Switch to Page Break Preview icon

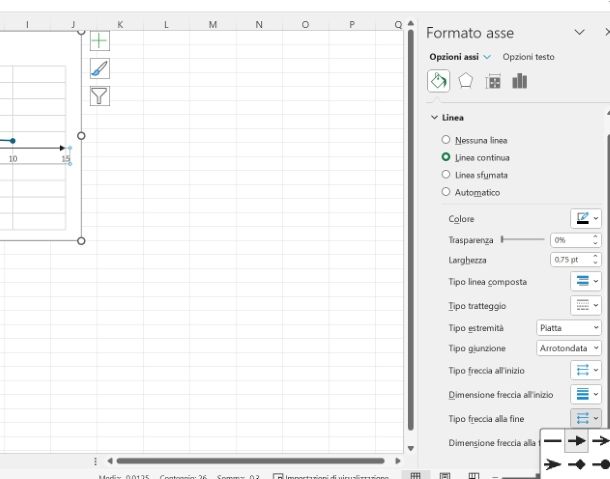pyautogui.click(x=473, y=475)
